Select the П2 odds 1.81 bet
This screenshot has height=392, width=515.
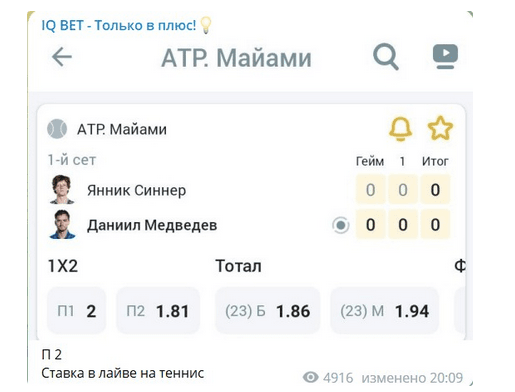158,311
